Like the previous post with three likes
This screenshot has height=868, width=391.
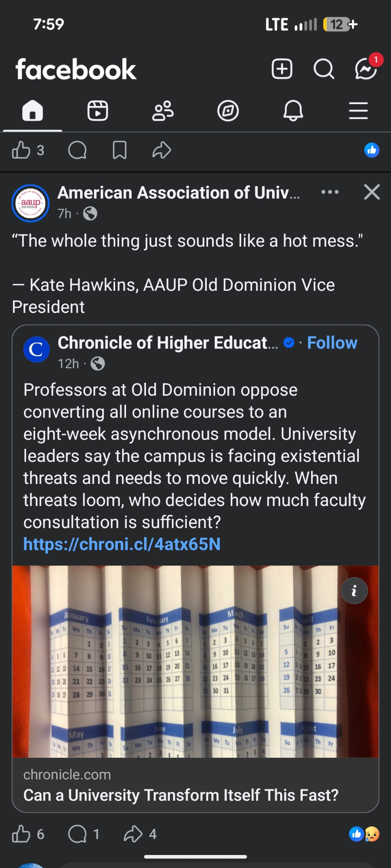[x=21, y=151]
